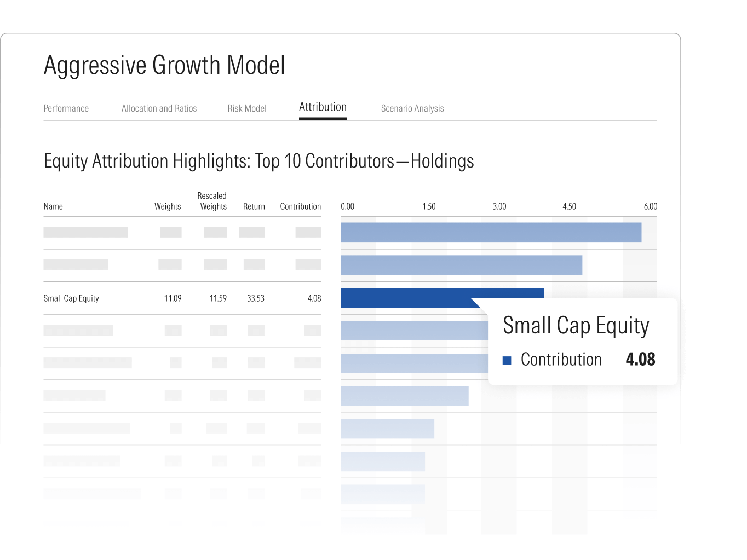Click the 4.08 value in tooltip
747x560 pixels.
click(640, 360)
